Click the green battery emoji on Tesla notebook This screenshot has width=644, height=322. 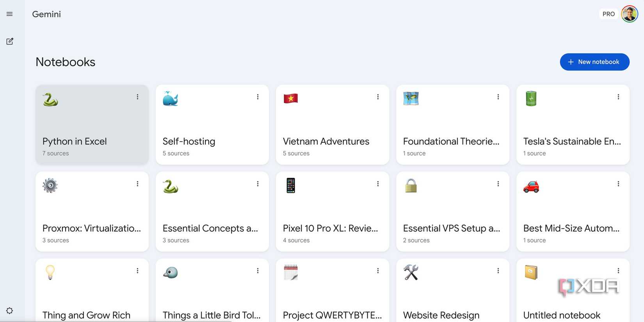(x=531, y=99)
